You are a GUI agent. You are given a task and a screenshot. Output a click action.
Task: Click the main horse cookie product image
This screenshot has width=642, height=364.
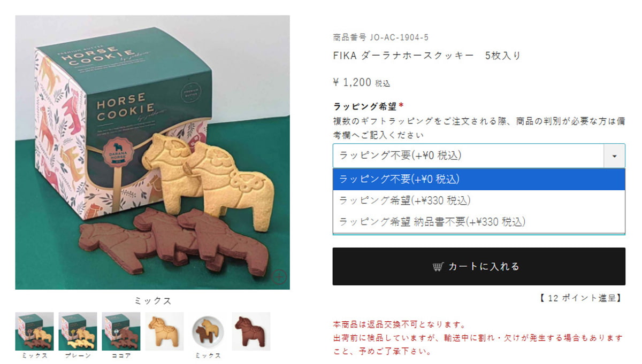[x=152, y=152]
